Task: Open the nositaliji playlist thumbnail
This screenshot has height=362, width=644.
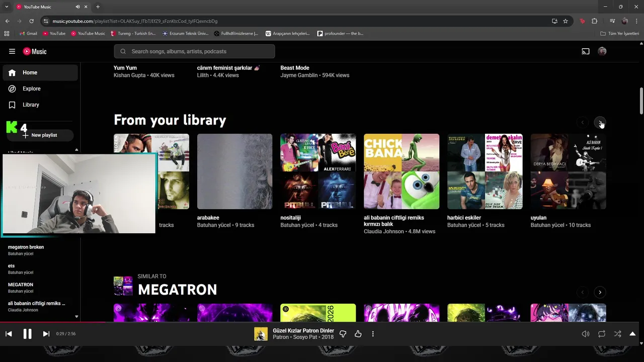Action: (x=318, y=171)
